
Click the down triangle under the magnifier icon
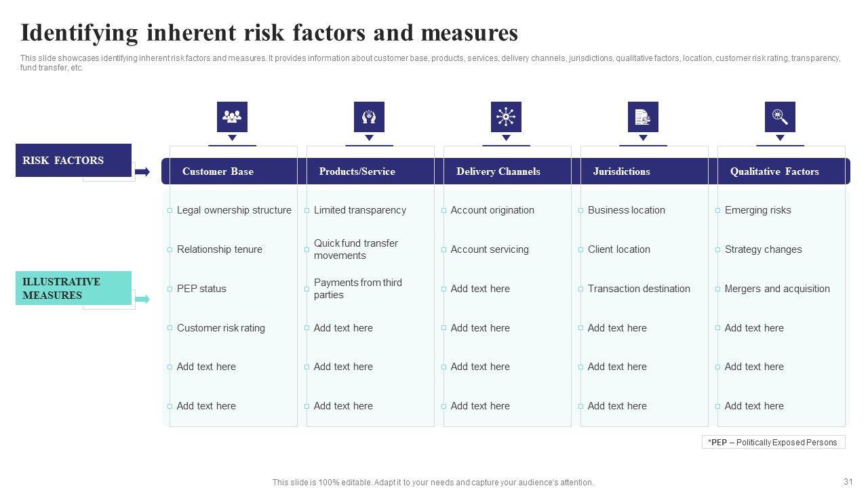[780, 138]
